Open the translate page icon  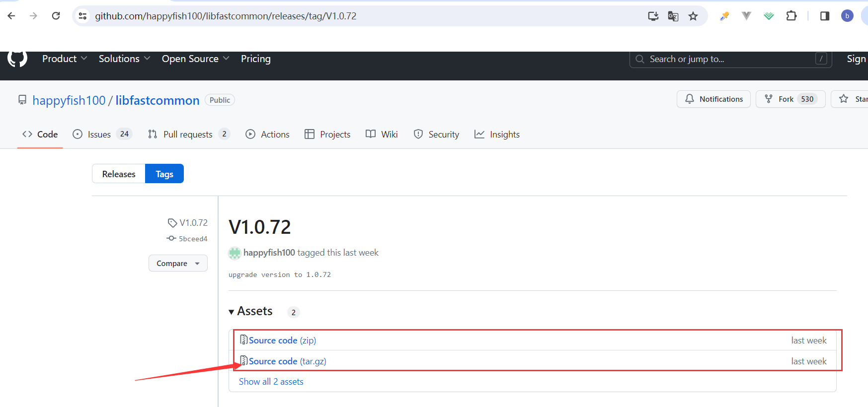click(x=673, y=16)
